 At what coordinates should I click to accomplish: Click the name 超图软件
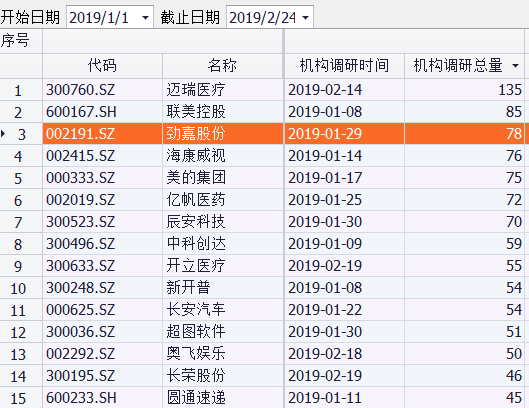click(x=196, y=332)
